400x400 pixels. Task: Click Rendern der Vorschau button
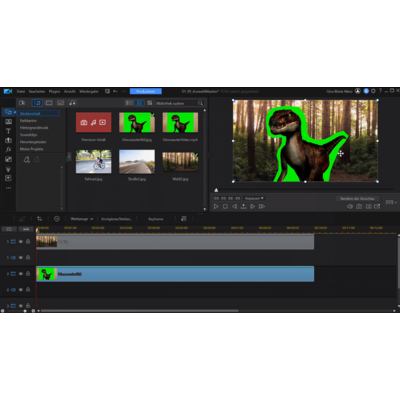pos(357,199)
